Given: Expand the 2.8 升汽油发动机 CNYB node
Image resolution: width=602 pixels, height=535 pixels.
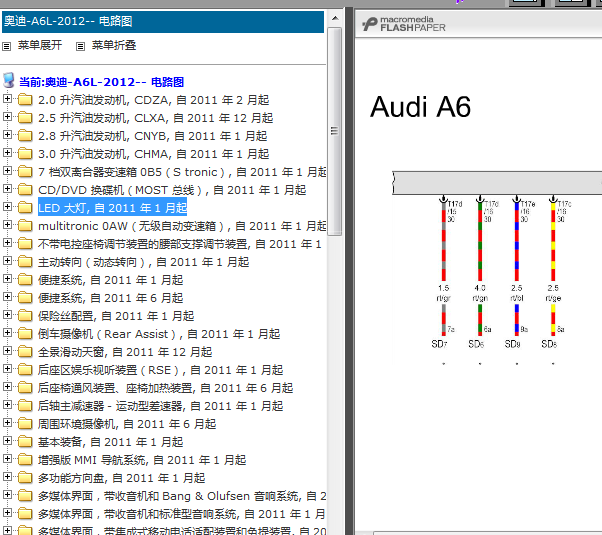Looking at the screenshot, I should [7, 135].
